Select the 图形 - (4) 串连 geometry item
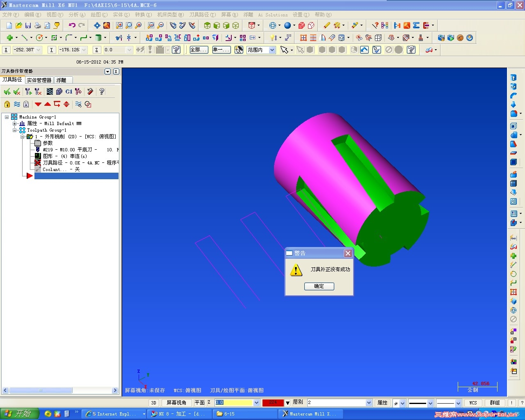This screenshot has width=525, height=420. click(61, 156)
